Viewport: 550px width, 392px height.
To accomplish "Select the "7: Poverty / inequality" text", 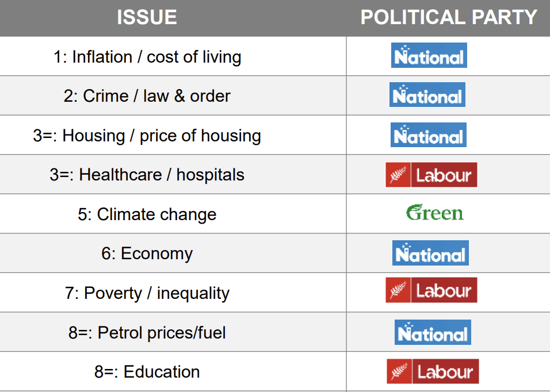I will (x=147, y=293).
